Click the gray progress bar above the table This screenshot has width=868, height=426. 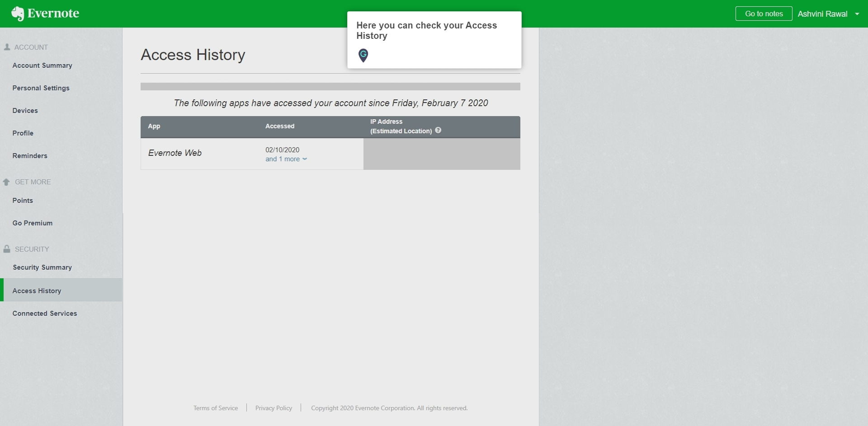click(330, 86)
